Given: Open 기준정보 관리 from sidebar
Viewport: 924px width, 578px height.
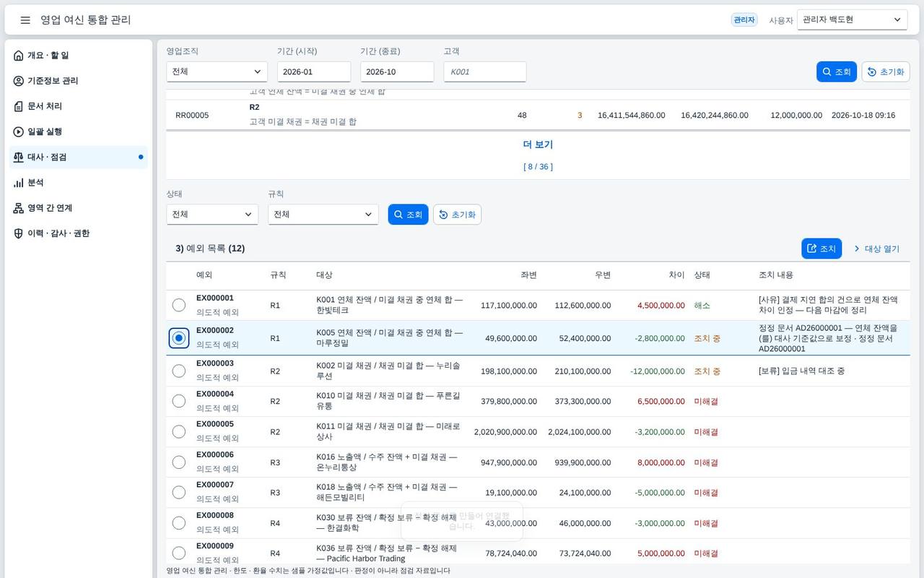Looking at the screenshot, I should [79, 81].
